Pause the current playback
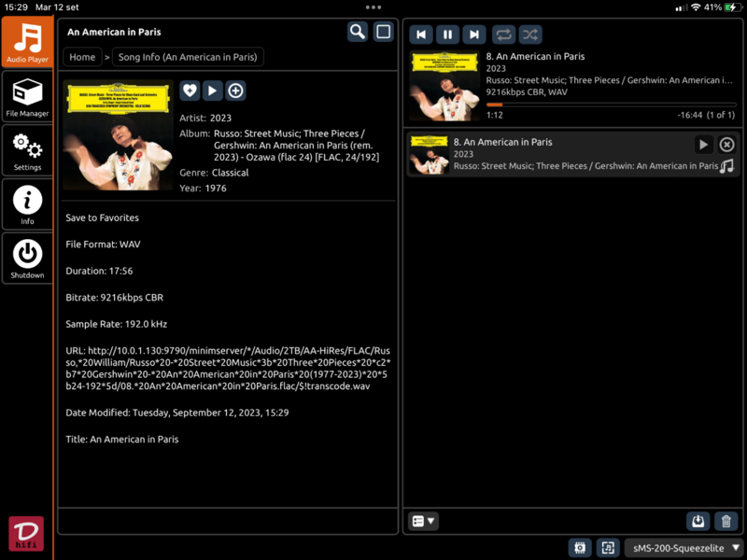 pos(448,35)
